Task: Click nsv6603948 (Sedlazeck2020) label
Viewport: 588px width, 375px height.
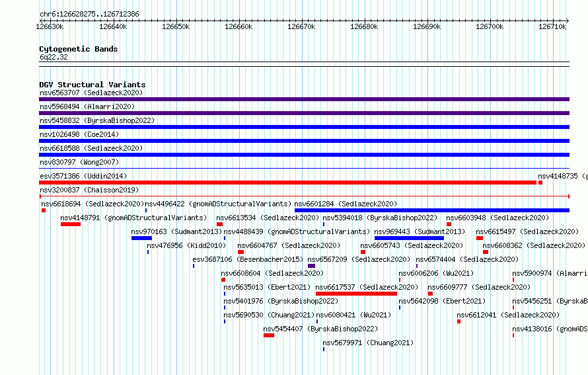Action: (497, 218)
